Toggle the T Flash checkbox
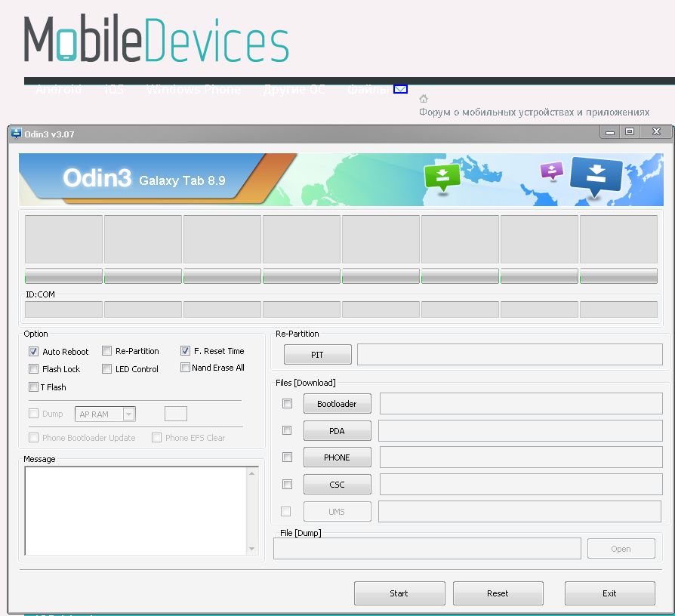Viewport: 675px width, 616px height. click(x=33, y=387)
